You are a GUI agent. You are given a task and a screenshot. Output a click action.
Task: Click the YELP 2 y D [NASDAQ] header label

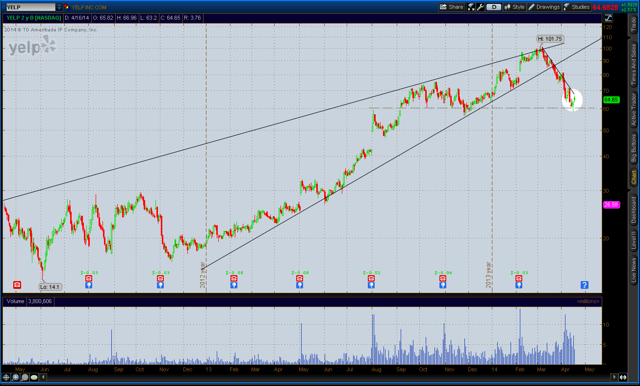(x=33, y=18)
